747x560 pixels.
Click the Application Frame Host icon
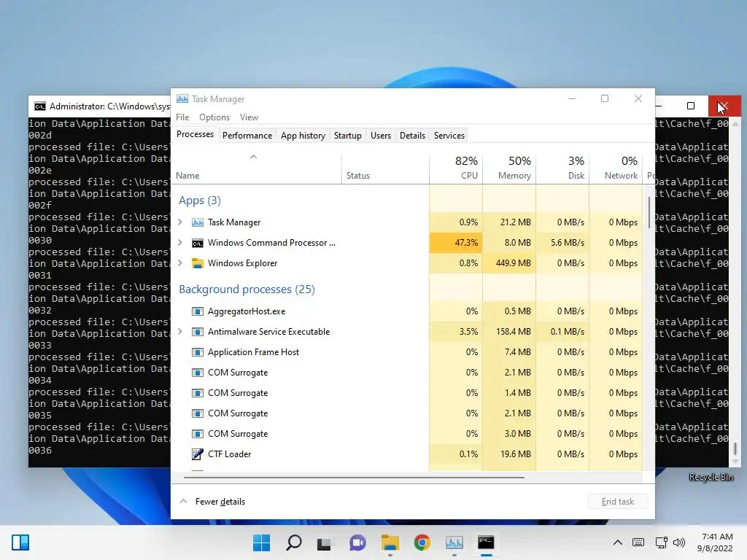tap(197, 352)
